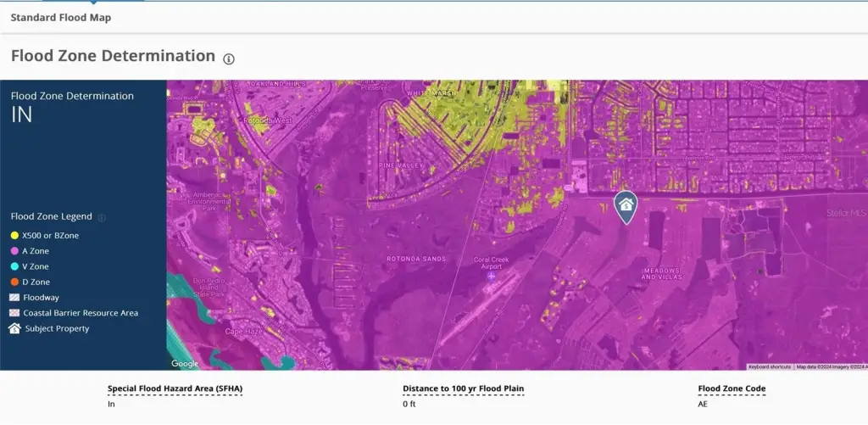Click the Subject Property house legend icon
The image size is (868, 425).
point(14,328)
